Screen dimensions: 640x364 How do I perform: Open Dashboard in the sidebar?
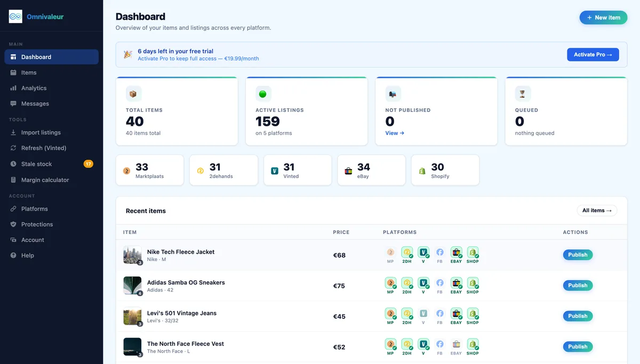click(x=51, y=57)
